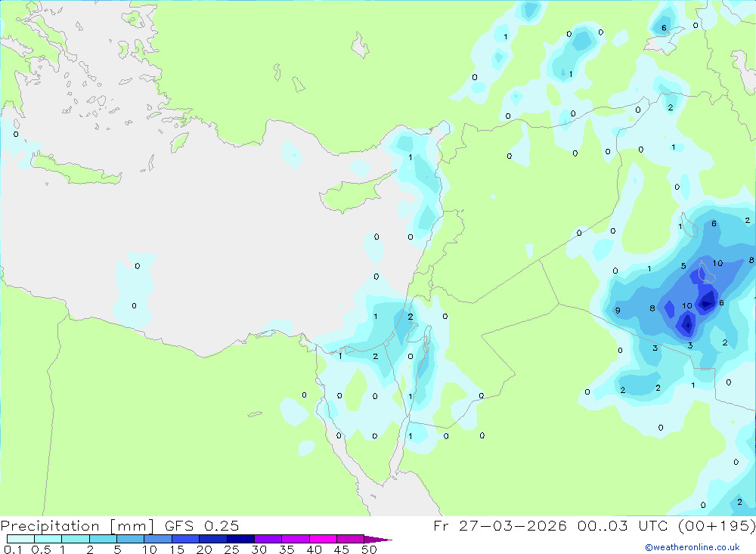The height and width of the screenshot is (554, 756).
Task: Click the 'GFS 0.25' model label
Action: click(202, 526)
